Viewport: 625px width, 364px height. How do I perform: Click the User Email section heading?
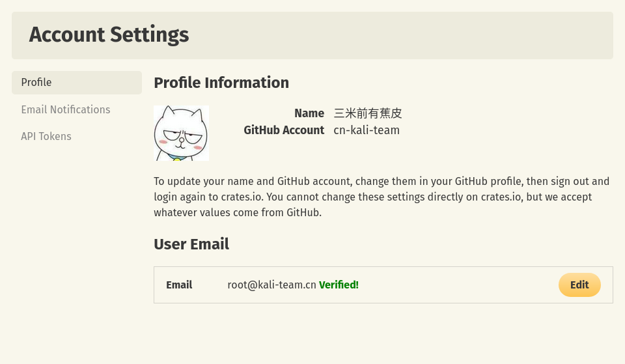[191, 244]
